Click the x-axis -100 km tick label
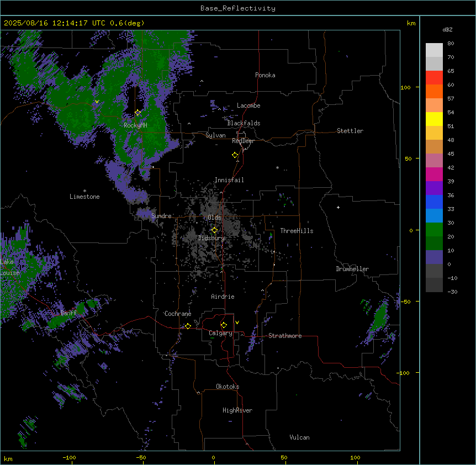Viewport: 476px width, 465px height. 69,457
